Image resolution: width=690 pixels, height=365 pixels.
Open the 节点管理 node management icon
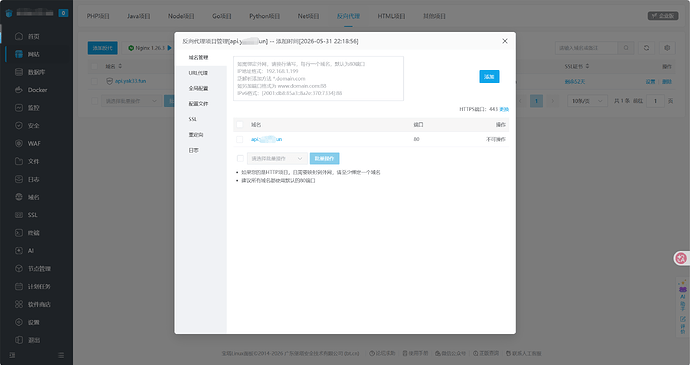point(19,268)
